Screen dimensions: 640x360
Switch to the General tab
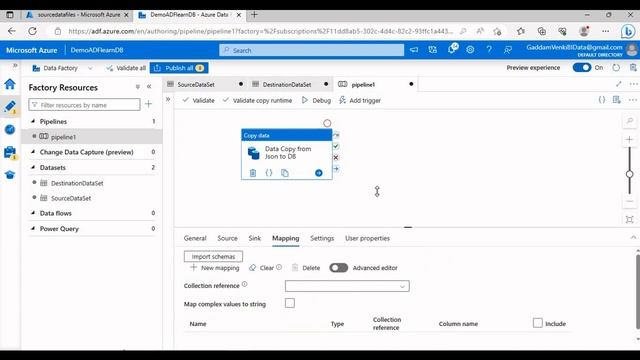click(x=195, y=238)
